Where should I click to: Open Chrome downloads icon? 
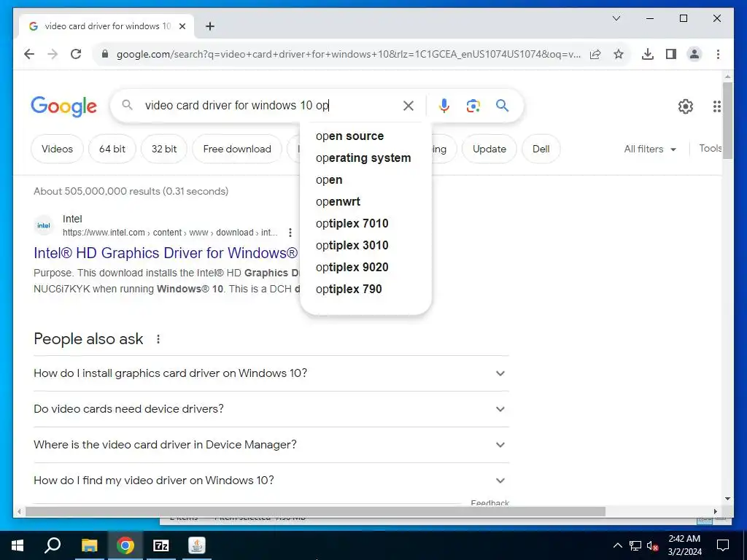(x=648, y=54)
